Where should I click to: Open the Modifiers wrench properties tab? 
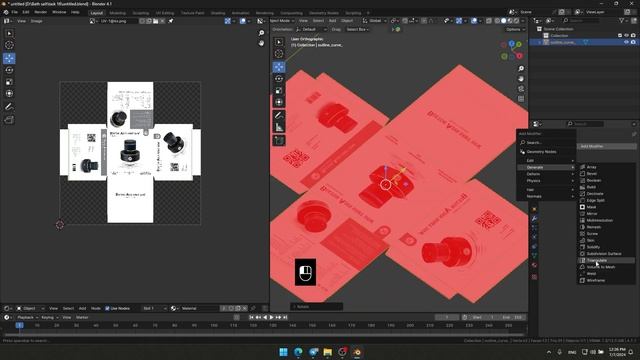point(534,219)
